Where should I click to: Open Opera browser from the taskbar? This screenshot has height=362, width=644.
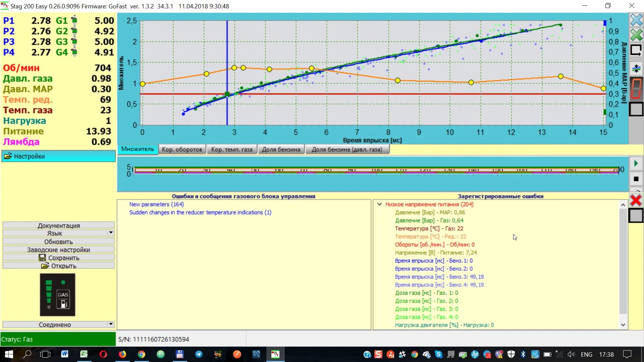[103, 354]
